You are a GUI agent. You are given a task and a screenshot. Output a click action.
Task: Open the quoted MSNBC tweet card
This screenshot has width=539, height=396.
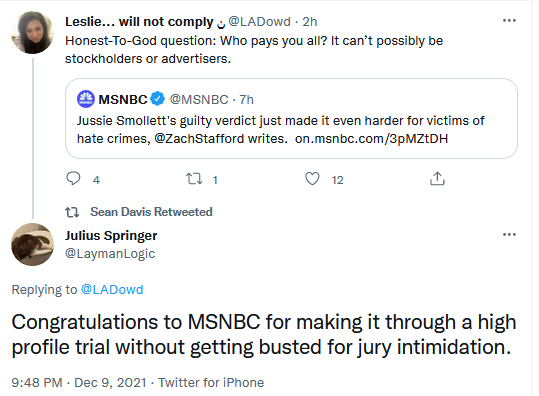click(x=291, y=118)
